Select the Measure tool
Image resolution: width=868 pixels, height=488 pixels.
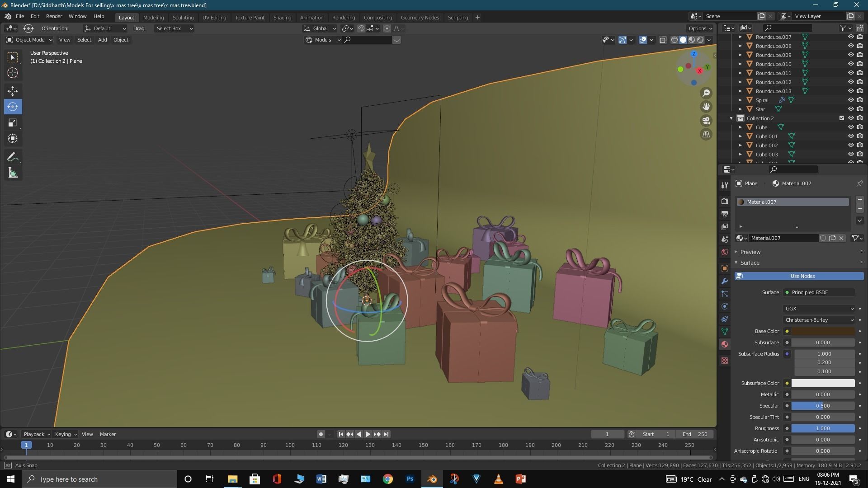pyautogui.click(x=13, y=173)
